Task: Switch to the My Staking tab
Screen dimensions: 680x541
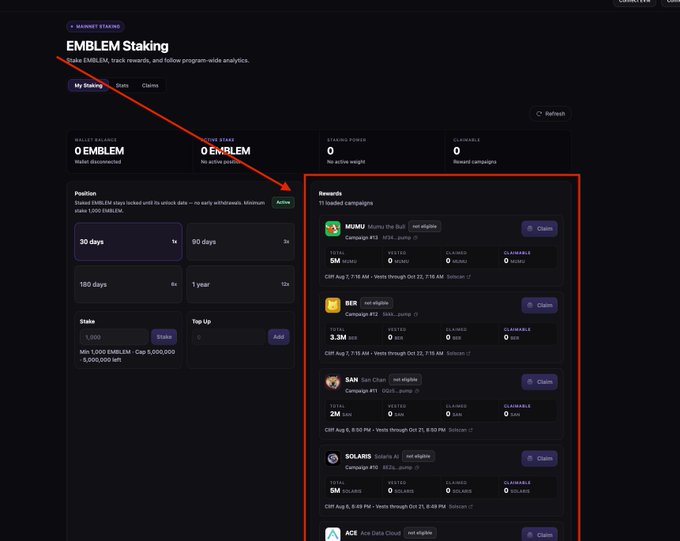Action: pyautogui.click(x=88, y=85)
